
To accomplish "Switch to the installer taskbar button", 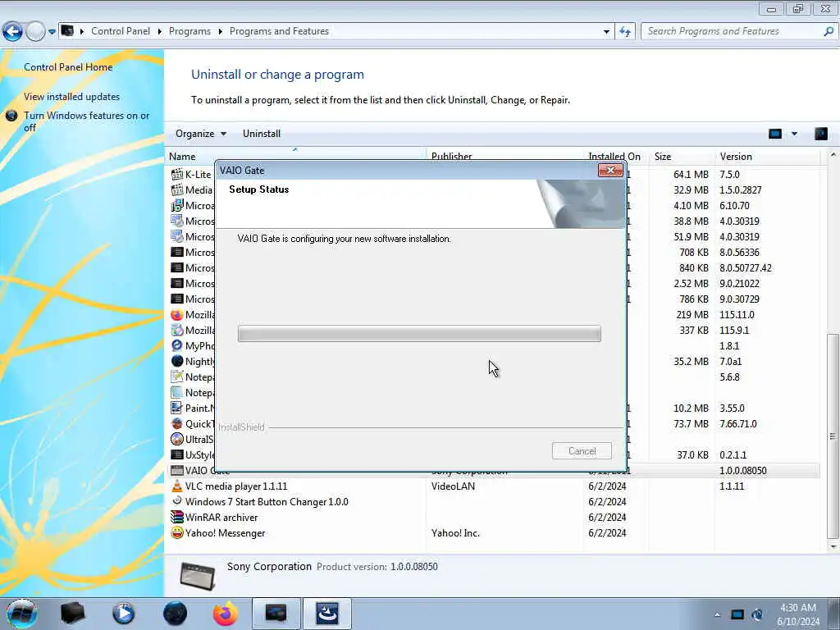I will tap(326, 614).
